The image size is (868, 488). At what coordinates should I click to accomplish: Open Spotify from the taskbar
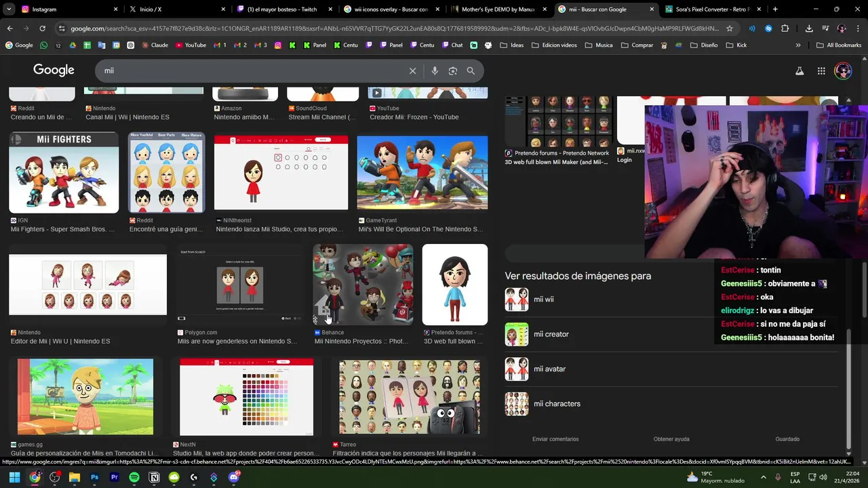(x=134, y=477)
